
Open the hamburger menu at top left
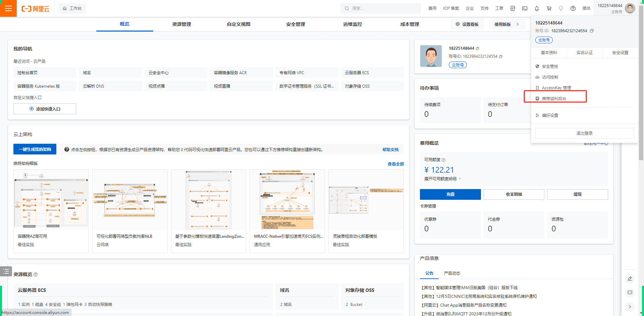coord(8,8)
